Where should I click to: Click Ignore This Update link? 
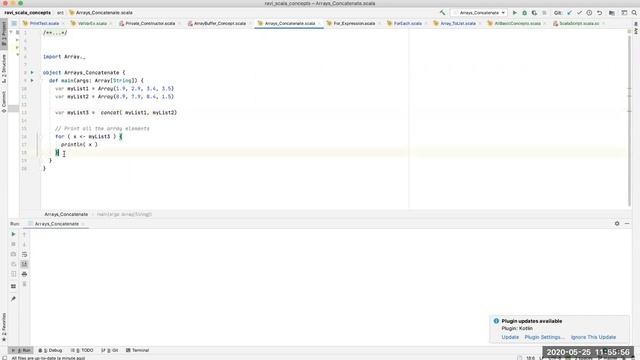point(593,337)
